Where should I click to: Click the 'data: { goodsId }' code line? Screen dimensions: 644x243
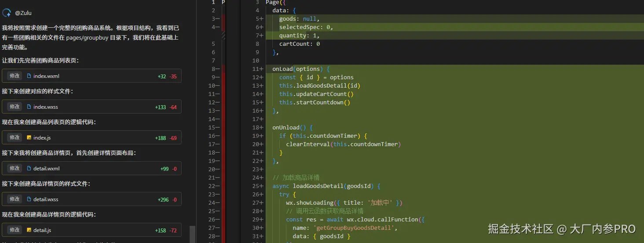tap(321, 236)
